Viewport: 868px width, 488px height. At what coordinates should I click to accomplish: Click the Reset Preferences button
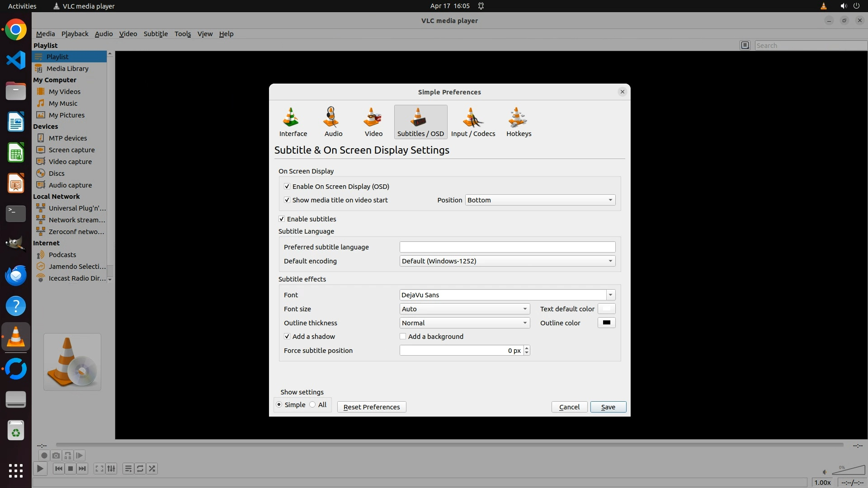point(372,407)
